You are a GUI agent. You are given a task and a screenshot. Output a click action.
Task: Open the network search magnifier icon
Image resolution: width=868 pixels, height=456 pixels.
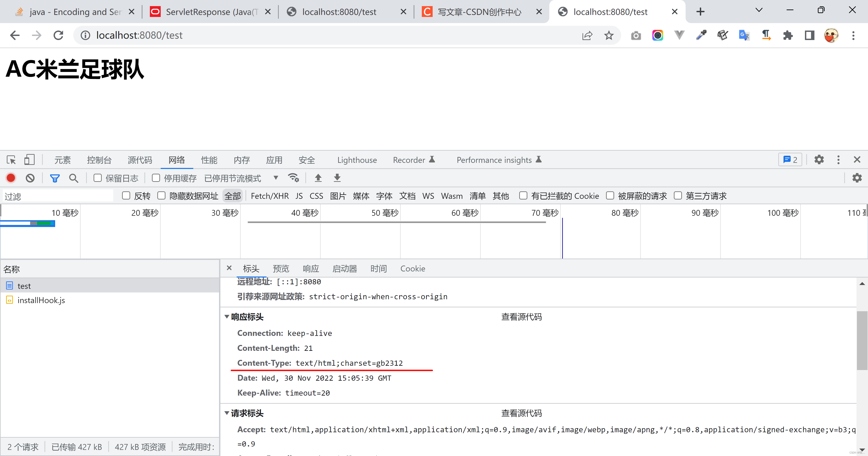tap(73, 178)
